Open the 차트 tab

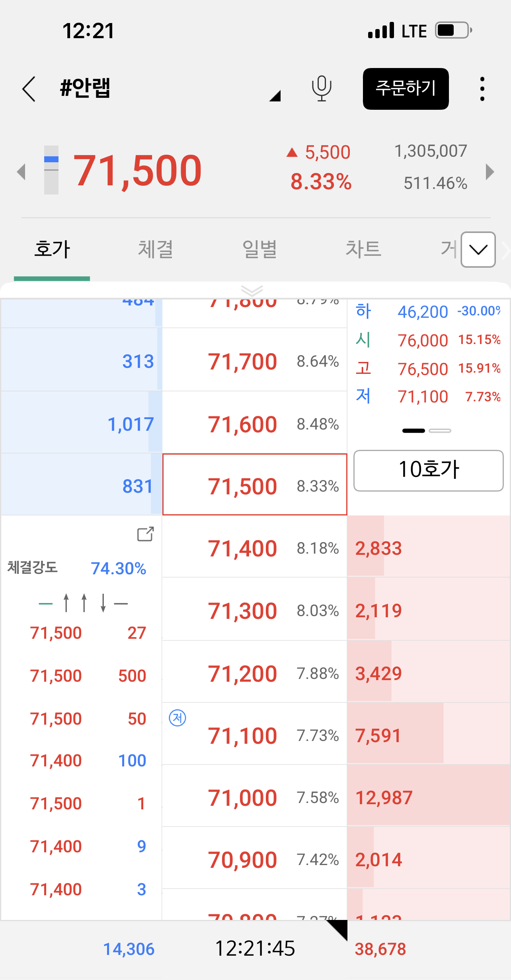tap(363, 249)
